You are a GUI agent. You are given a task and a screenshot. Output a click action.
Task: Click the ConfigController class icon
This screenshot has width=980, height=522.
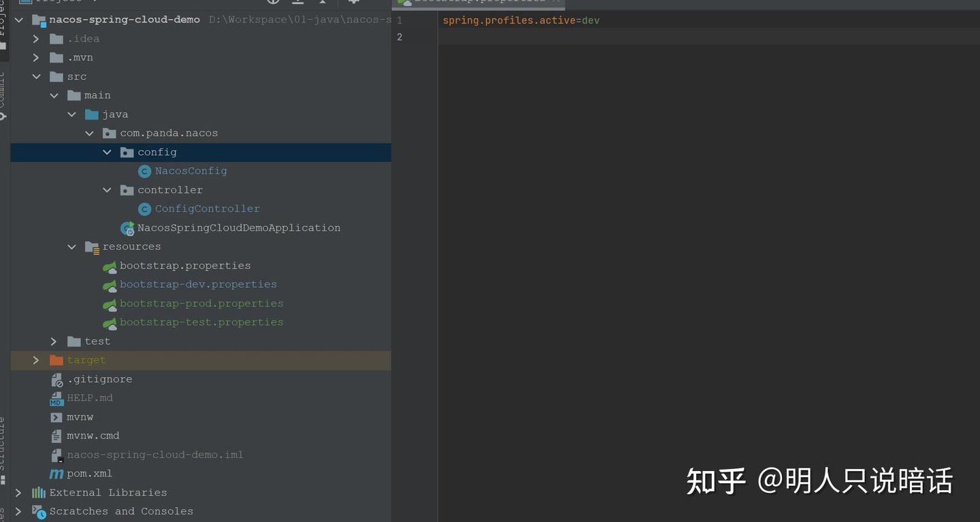coord(144,209)
